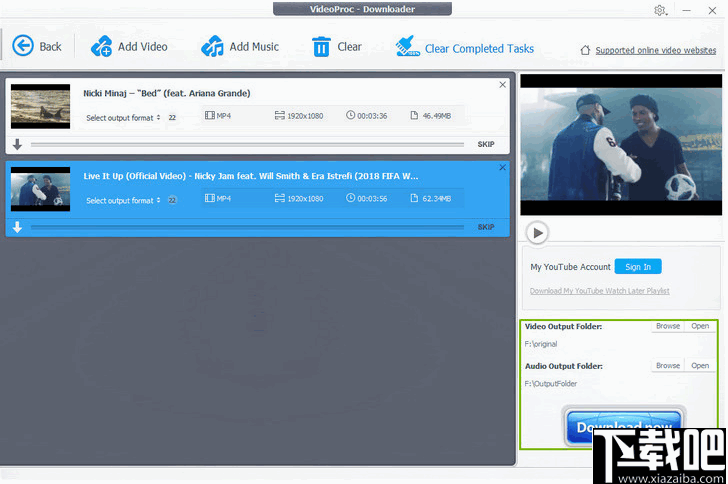Minimize the VideoProc Downloader window
728x484 pixels.
[x=687, y=10]
